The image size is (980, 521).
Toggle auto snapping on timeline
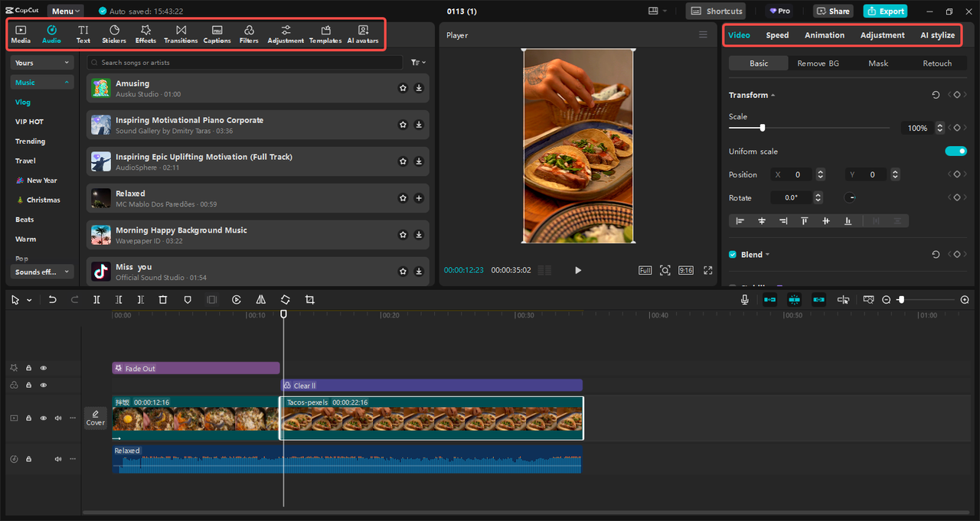794,300
